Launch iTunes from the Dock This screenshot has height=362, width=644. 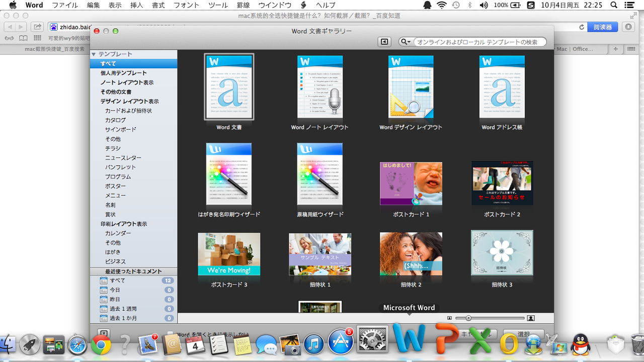pos(314,344)
